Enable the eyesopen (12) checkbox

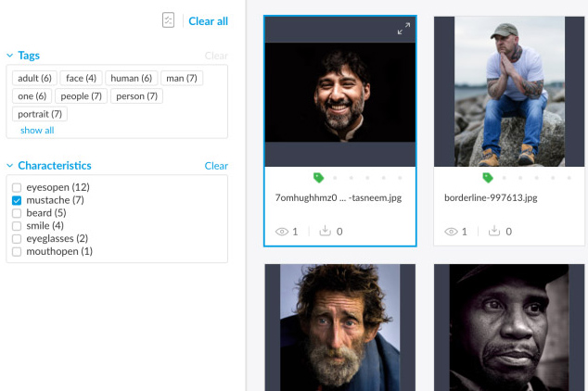coord(17,187)
